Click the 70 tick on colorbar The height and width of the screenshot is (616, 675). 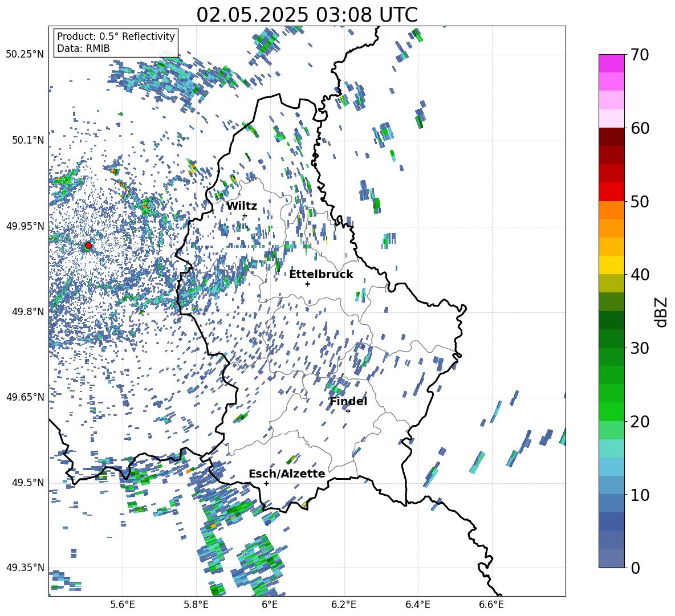[x=639, y=55]
